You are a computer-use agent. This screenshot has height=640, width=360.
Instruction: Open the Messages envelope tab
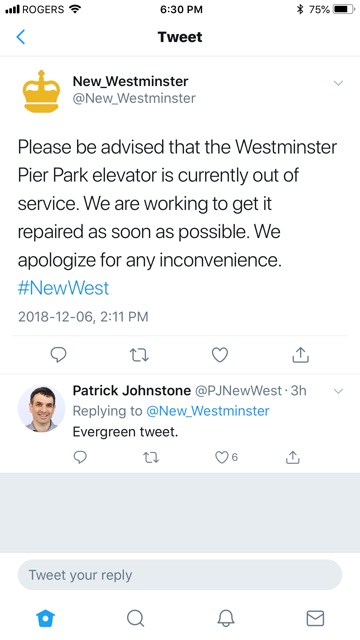coord(315,618)
